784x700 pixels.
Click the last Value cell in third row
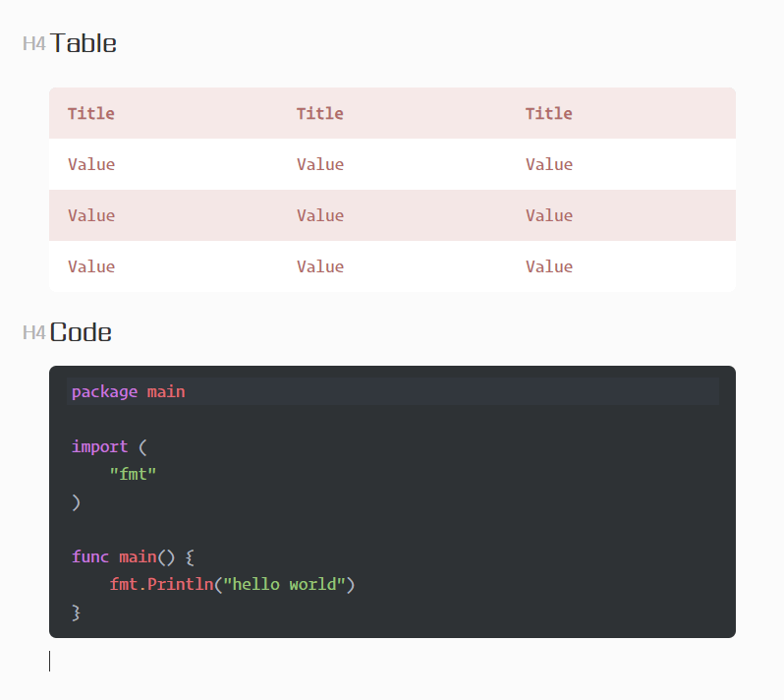[x=621, y=266]
